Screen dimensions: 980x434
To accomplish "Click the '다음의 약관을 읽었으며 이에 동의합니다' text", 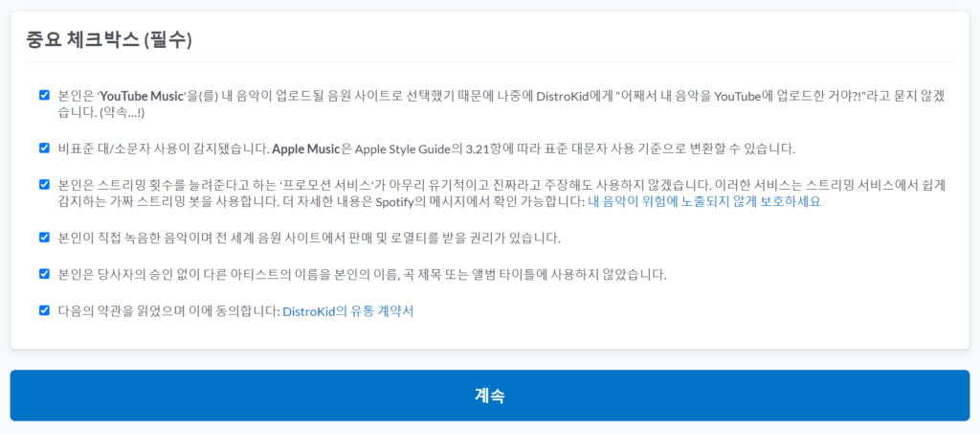I will 168,310.
